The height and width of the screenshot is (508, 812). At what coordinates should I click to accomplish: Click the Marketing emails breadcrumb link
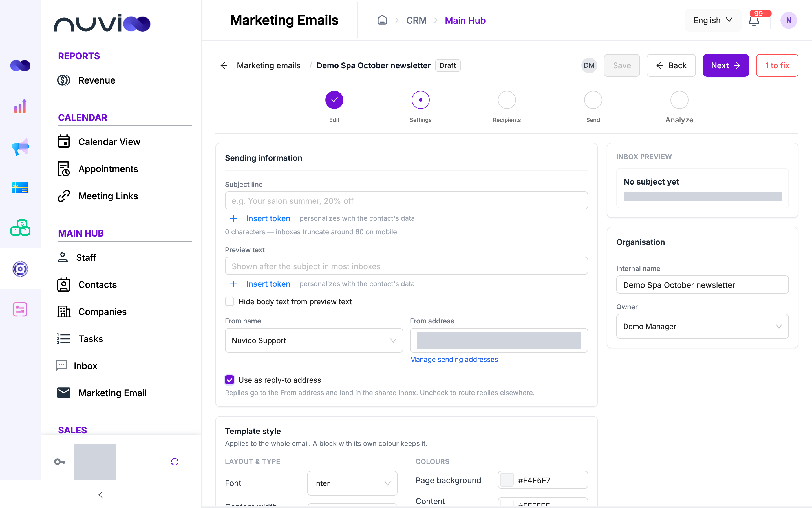tap(268, 65)
